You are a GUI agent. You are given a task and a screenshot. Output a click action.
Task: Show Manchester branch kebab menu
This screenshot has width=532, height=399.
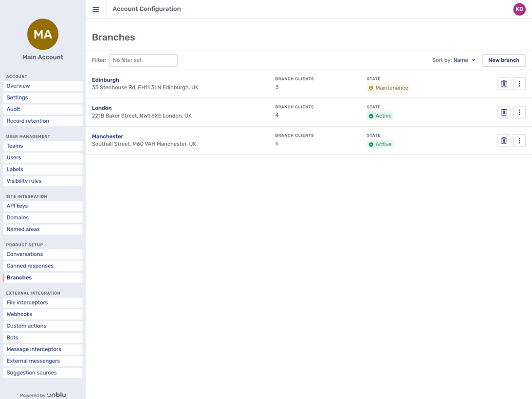coord(519,141)
